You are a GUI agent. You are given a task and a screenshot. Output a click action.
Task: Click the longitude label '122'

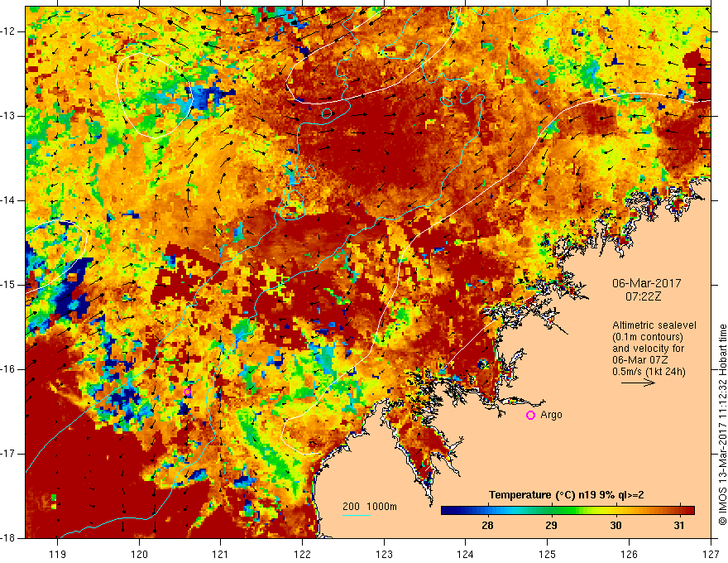point(302,554)
